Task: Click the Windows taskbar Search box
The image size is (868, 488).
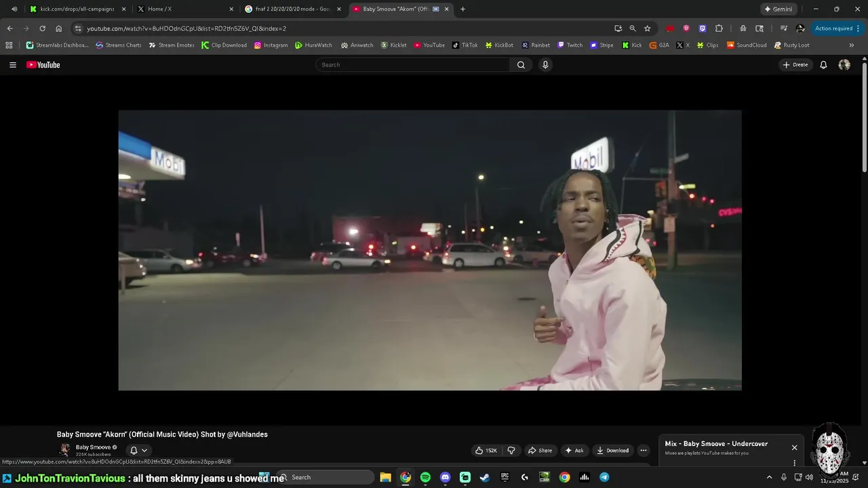Action: click(326, 477)
